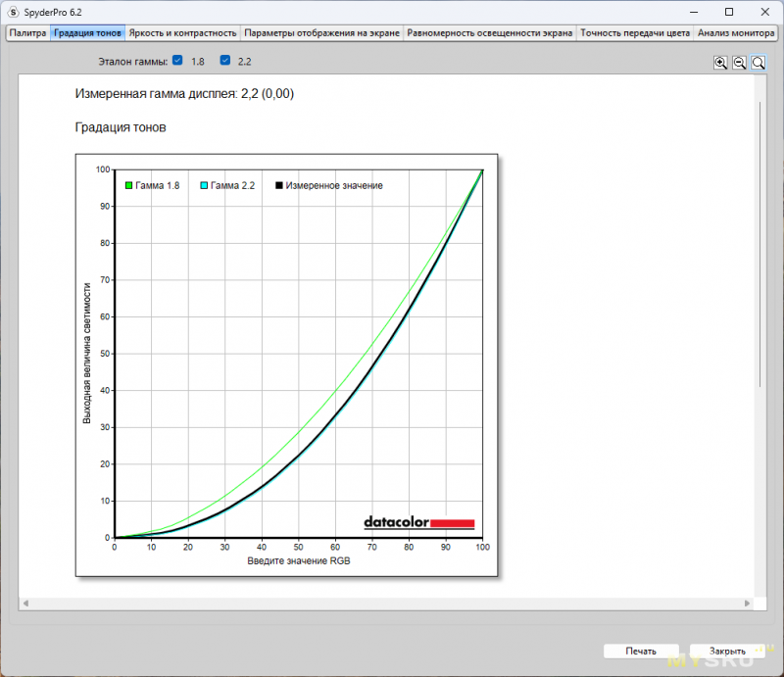Minimize the SpyderPro window
784x677 pixels.
tap(685, 12)
